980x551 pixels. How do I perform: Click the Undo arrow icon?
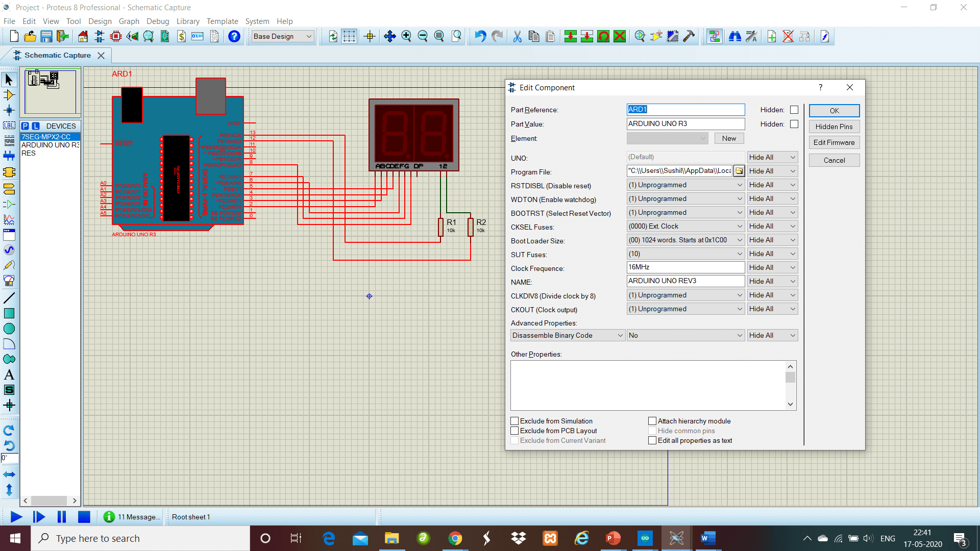pos(480,36)
